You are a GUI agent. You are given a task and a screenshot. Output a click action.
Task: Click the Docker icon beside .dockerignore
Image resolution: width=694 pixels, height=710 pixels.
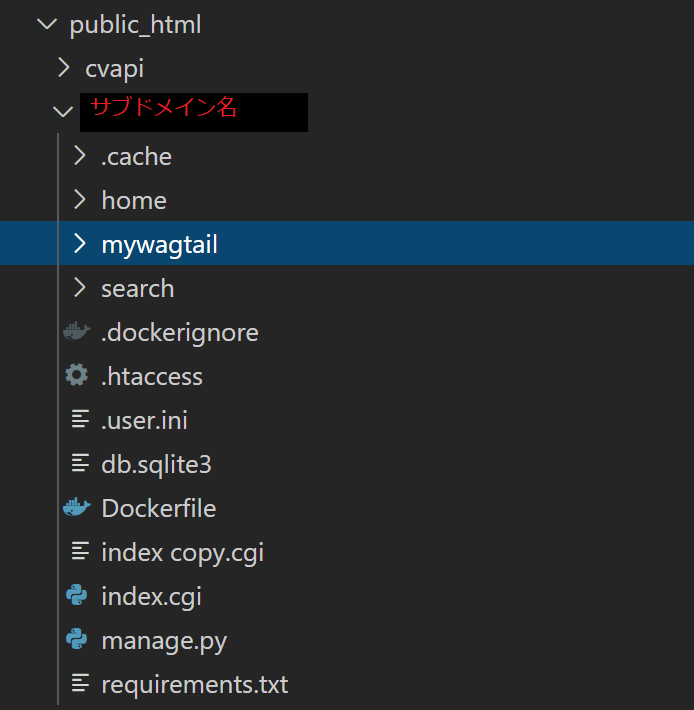pos(76,332)
